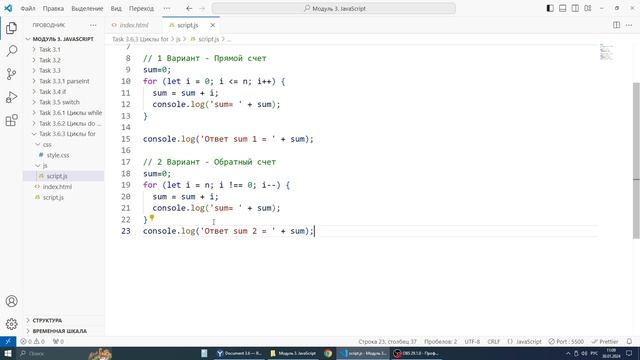640x360 pixels.
Task: Go back with the navigation arrow
Action: point(189,8)
